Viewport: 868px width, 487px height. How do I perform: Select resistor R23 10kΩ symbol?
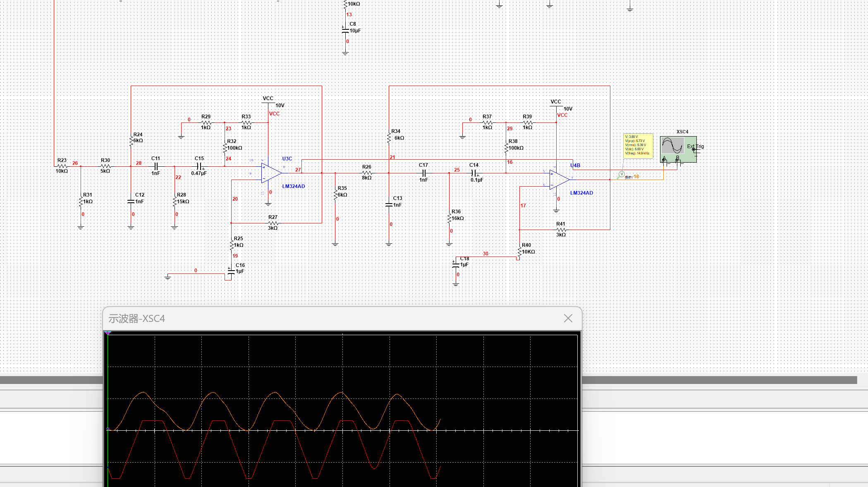[62, 166]
